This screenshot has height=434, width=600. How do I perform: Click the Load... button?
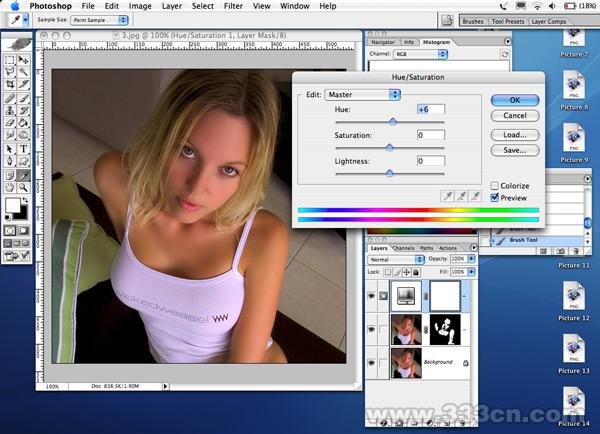tap(515, 134)
